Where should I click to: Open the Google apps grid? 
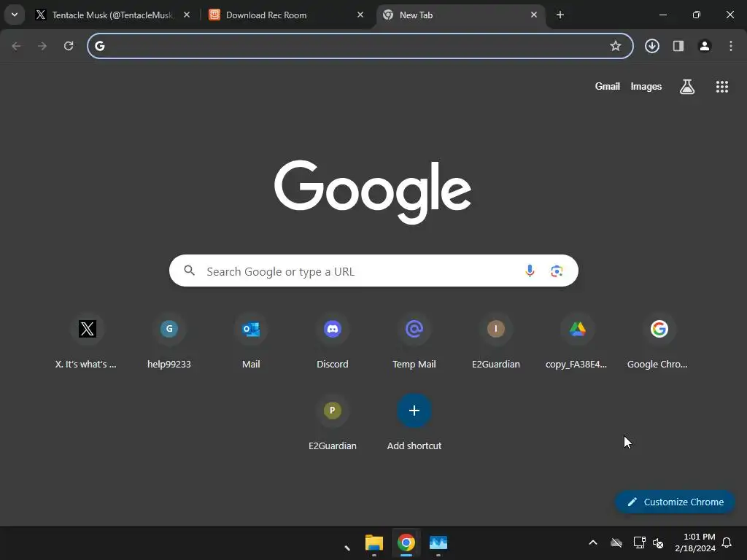coord(722,86)
